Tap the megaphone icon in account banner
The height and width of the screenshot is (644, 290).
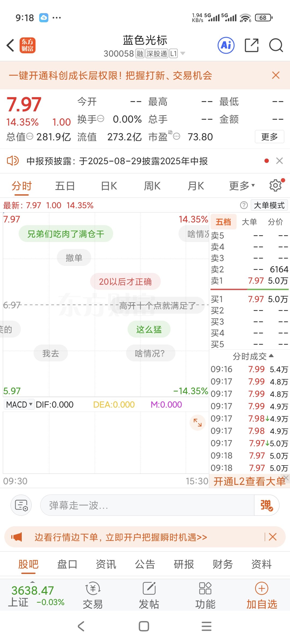click(16, 537)
